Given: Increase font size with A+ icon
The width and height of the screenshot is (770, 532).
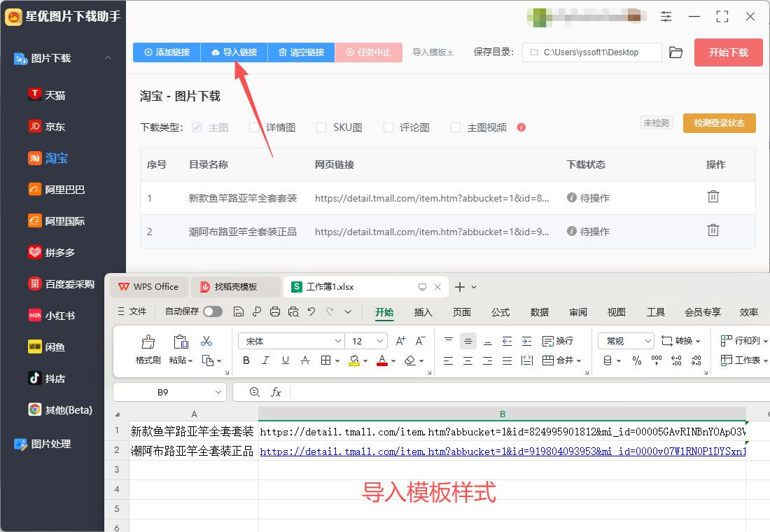Looking at the screenshot, I should pyautogui.click(x=400, y=341).
